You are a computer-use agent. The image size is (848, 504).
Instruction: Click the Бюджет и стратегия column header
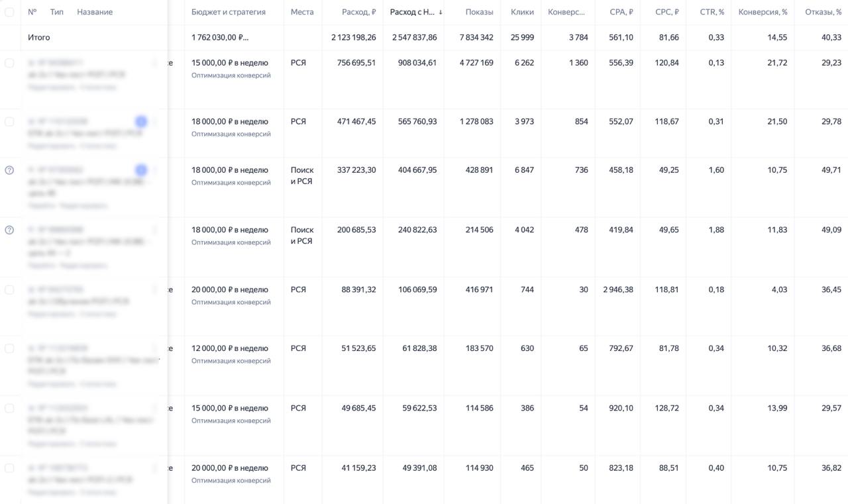229,12
